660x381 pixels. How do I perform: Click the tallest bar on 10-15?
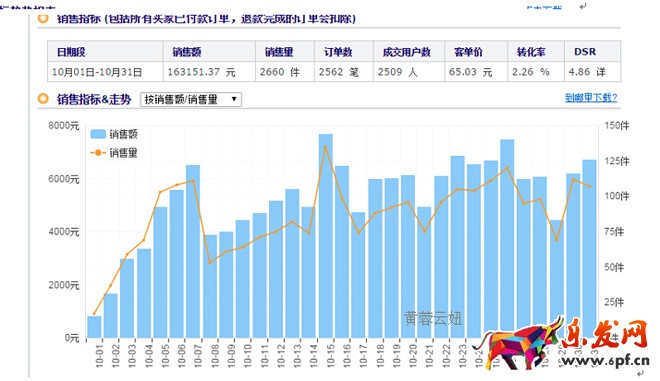point(326,236)
